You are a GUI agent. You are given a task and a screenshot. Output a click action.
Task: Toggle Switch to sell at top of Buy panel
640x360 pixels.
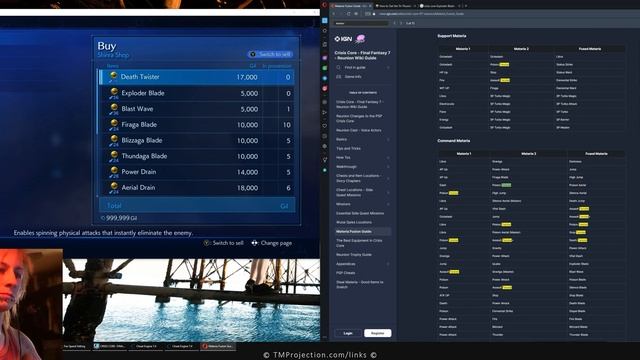click(x=270, y=54)
